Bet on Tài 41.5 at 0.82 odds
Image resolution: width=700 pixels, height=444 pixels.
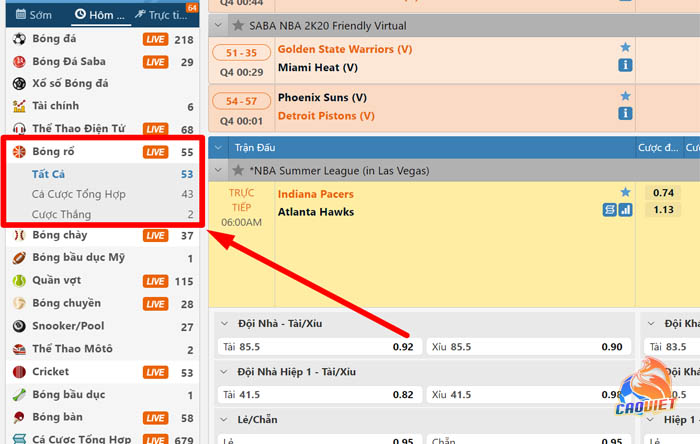(x=320, y=394)
